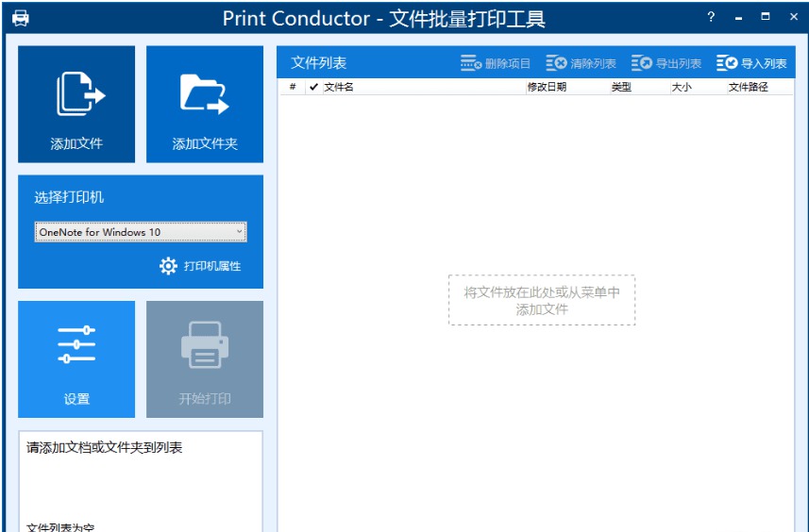Click the 打印机属性 text link

212,266
